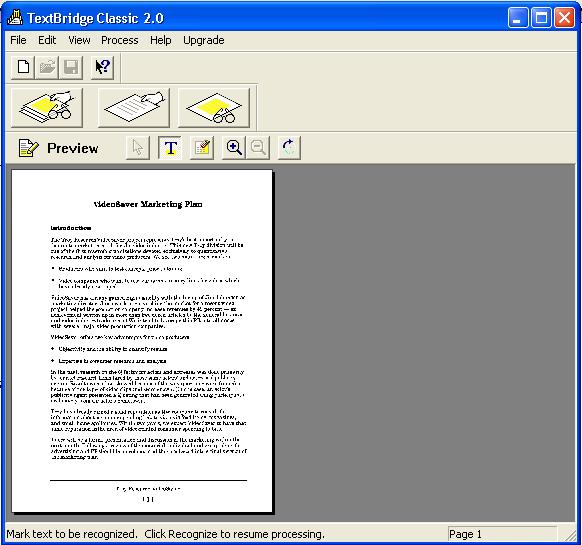The height and width of the screenshot is (545, 582).
Task: Open the Edit menu
Action: [47, 40]
